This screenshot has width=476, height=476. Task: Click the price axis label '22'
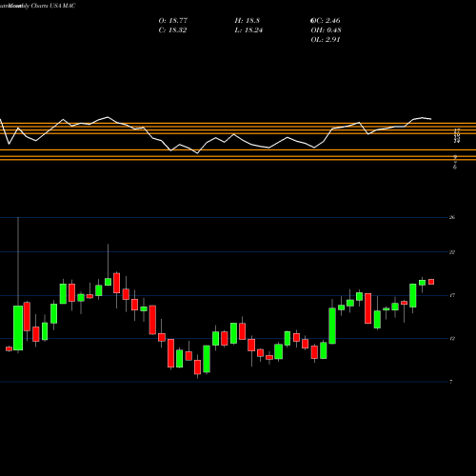(452, 252)
